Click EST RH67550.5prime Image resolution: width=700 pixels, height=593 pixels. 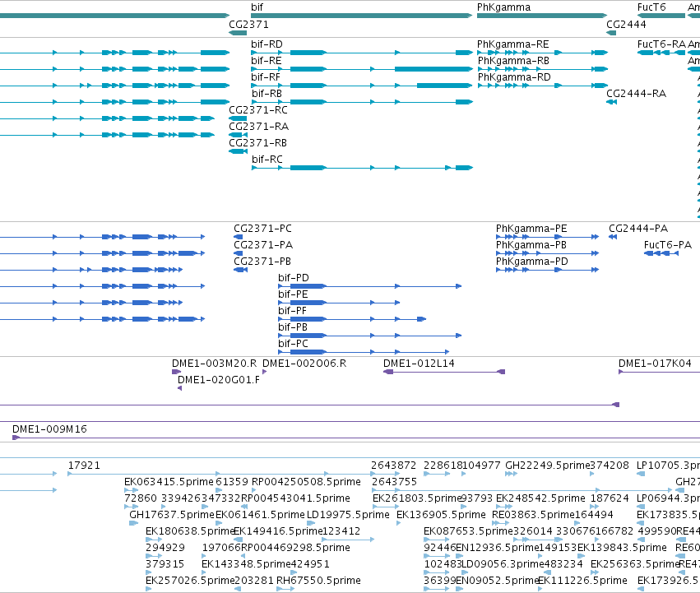tap(318, 581)
